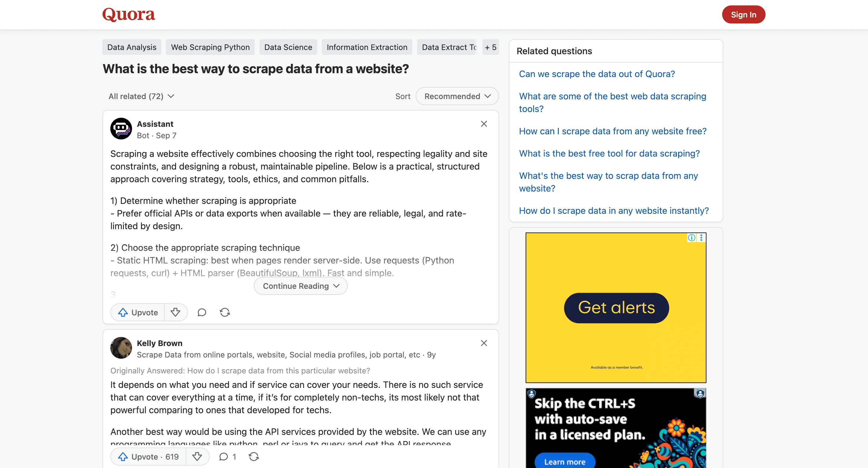The width and height of the screenshot is (868, 468).
Task: Click the Sign In button
Action: pyautogui.click(x=743, y=14)
